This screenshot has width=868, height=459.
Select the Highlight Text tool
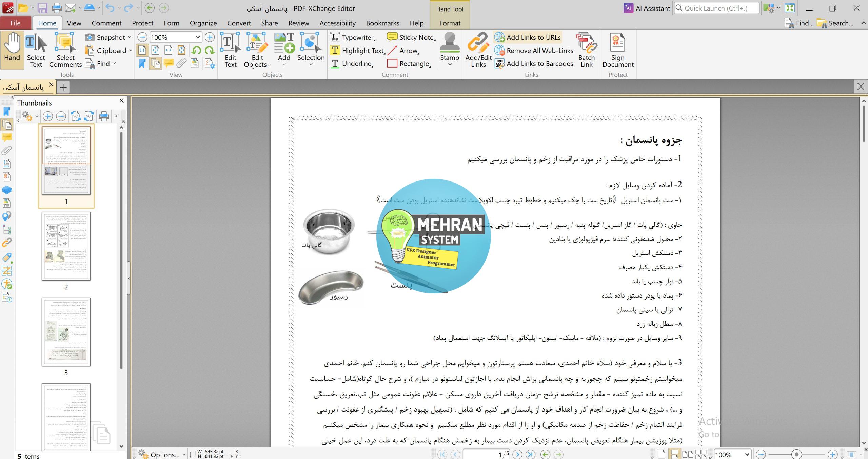(357, 51)
